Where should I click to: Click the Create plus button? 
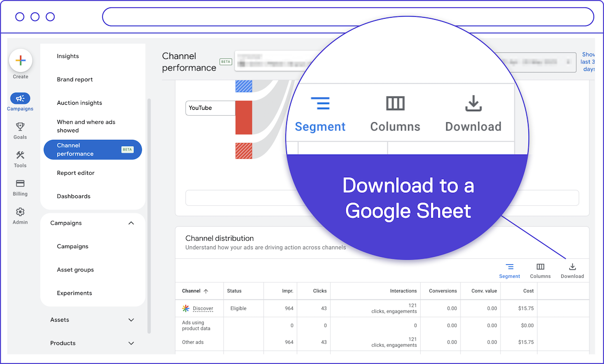point(21,61)
